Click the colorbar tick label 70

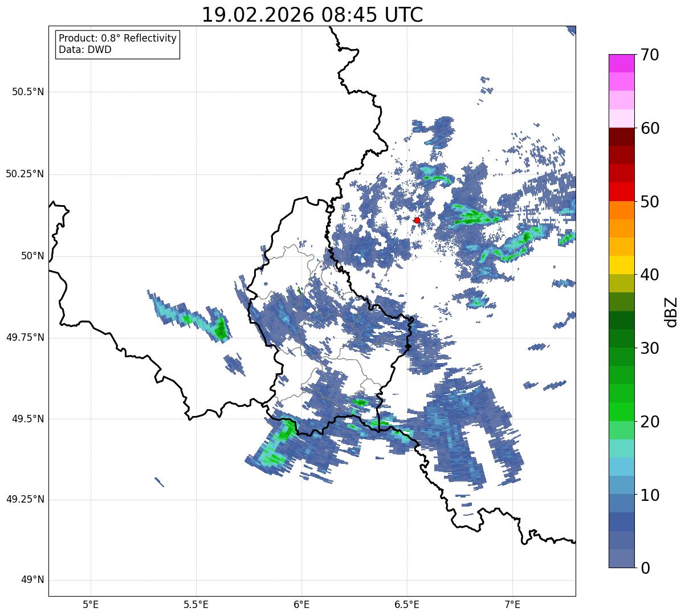click(650, 55)
